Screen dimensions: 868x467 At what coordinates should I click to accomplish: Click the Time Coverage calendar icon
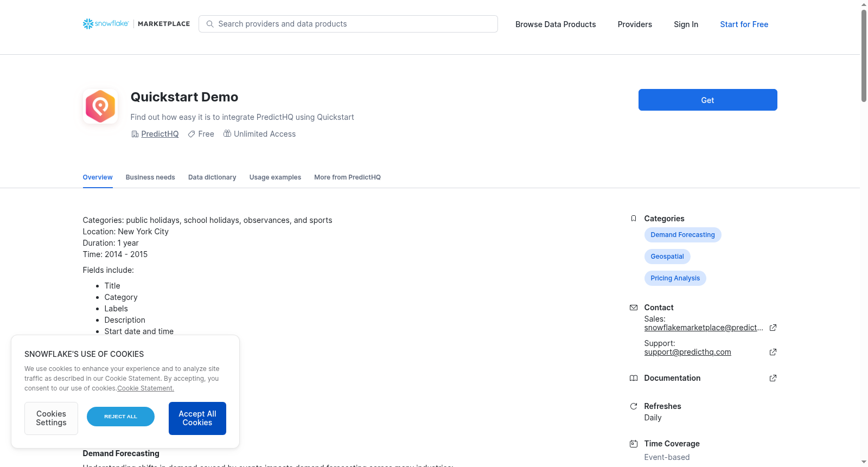point(634,444)
